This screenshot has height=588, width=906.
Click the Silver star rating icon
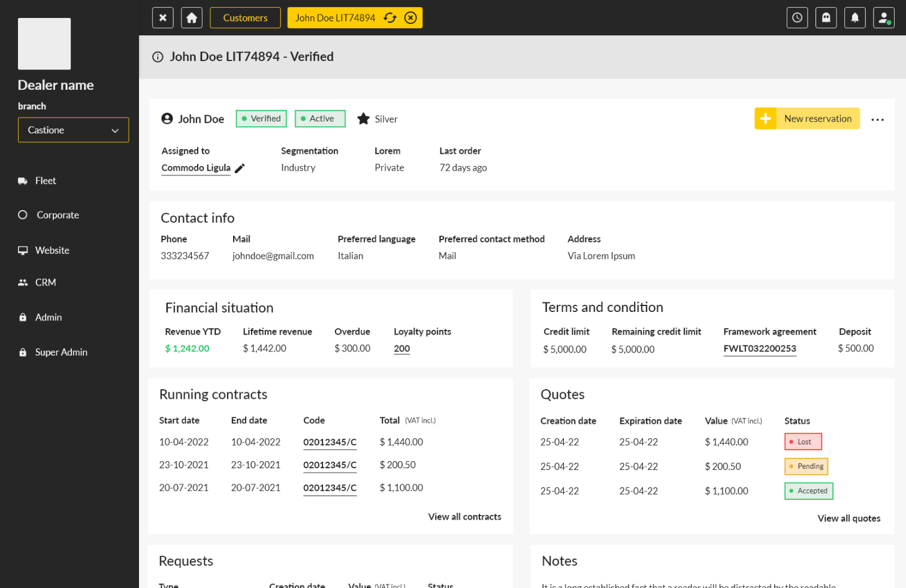363,119
